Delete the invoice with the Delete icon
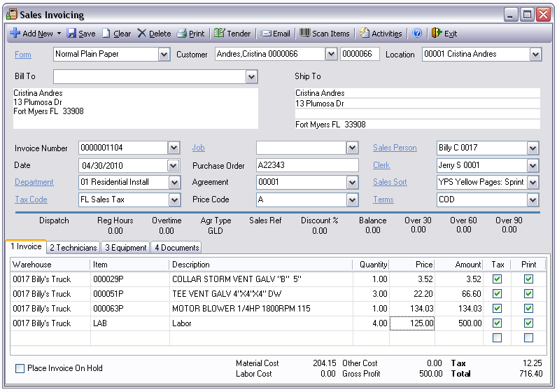Image resolution: width=557 pixels, height=392 pixels. coord(142,34)
